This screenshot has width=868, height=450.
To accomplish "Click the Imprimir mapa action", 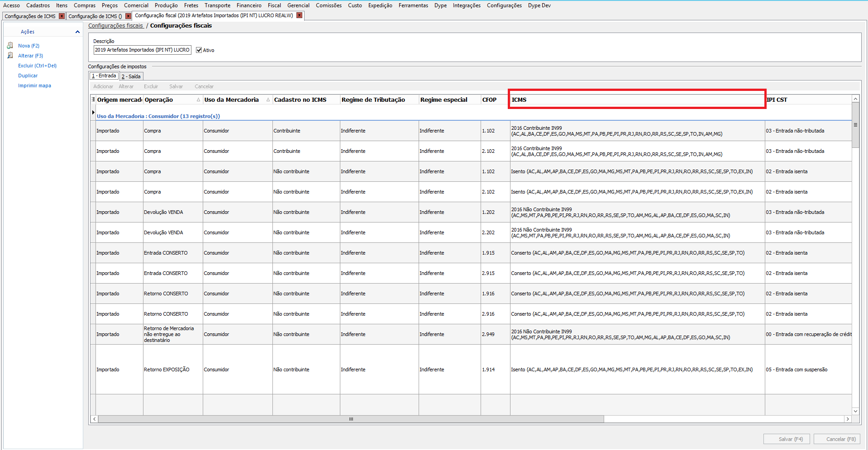I will (x=34, y=85).
